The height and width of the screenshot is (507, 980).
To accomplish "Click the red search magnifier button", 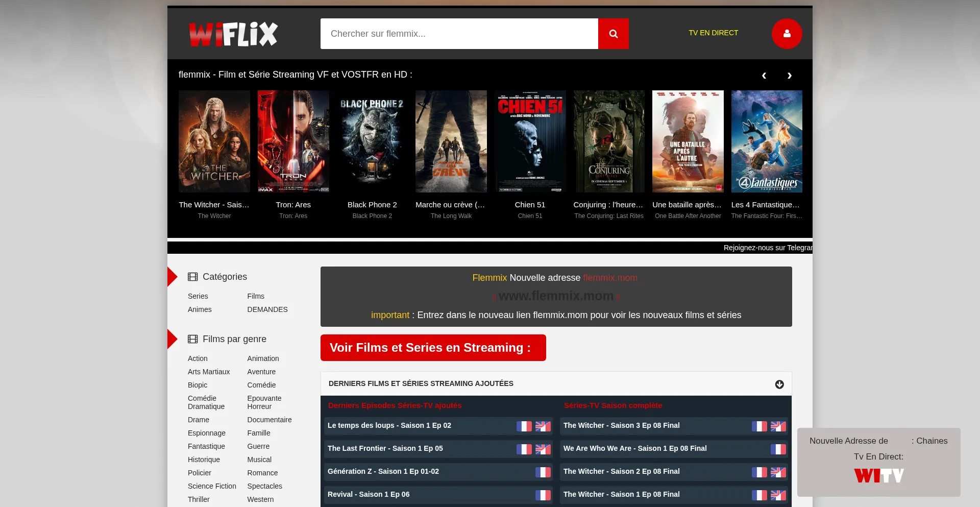I will click(x=613, y=34).
